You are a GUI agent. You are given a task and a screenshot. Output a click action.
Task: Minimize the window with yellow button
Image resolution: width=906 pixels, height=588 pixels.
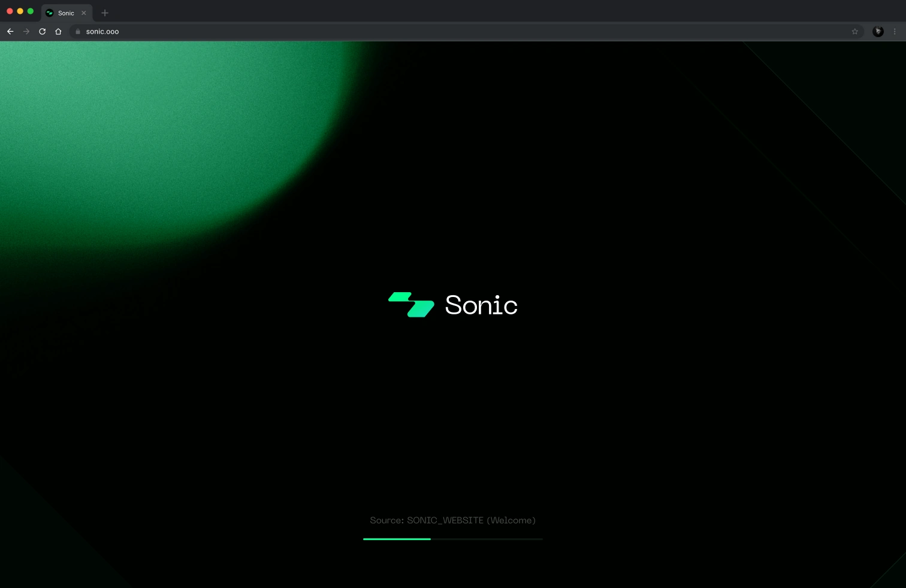20,11
